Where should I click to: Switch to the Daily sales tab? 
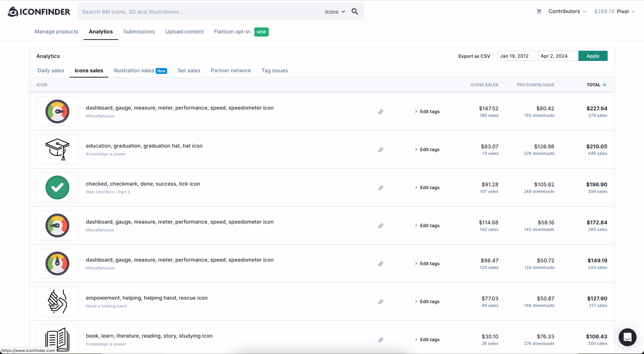point(51,70)
